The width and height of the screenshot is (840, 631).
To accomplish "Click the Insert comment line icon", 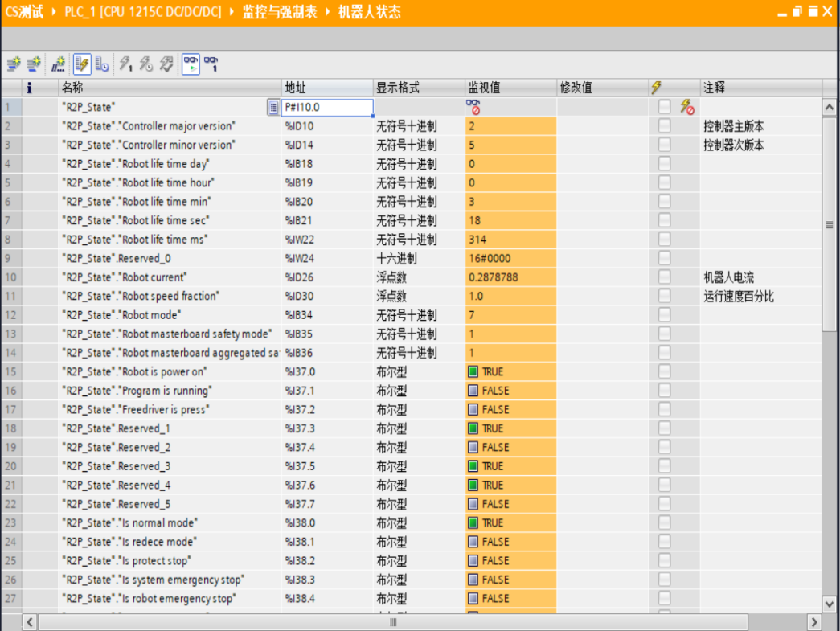I will point(58,65).
